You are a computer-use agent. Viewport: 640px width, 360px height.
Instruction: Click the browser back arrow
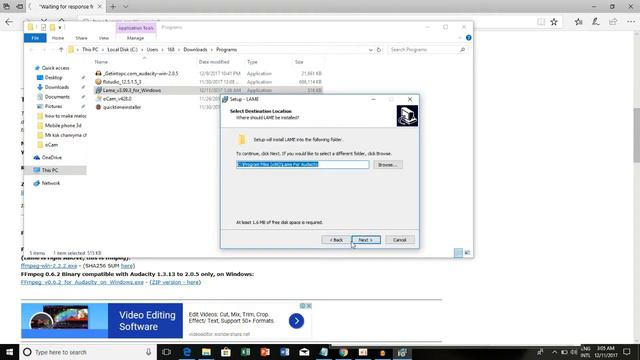(x=9, y=22)
